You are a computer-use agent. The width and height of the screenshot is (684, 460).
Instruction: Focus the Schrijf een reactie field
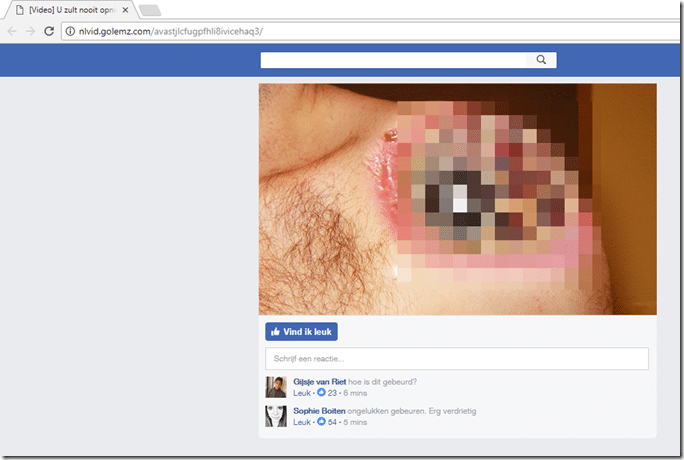[457, 358]
